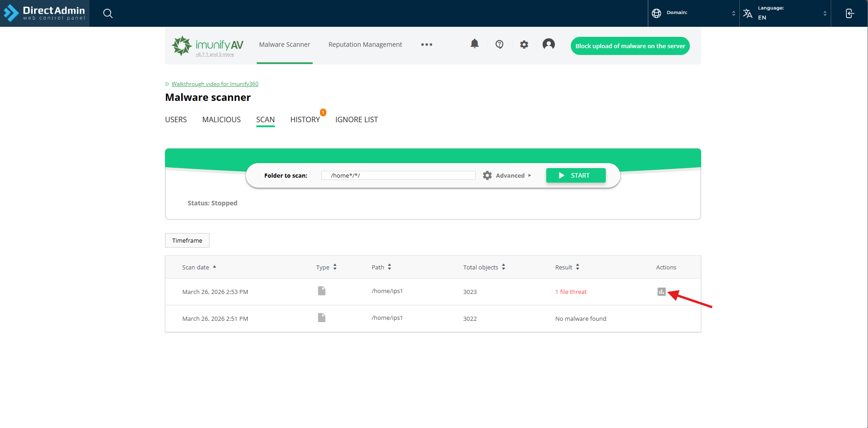The width and height of the screenshot is (868, 428).
Task: Click the DirectAdmin search magnifier icon
Action: click(108, 14)
